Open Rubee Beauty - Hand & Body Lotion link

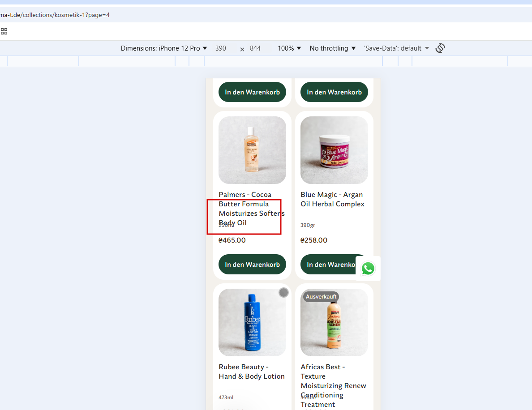(x=252, y=372)
